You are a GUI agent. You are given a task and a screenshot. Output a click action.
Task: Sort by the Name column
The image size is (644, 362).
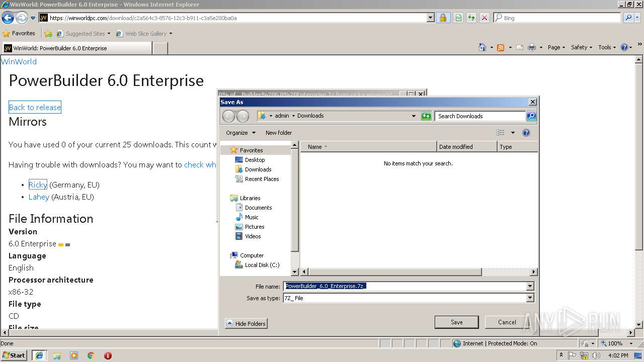click(369, 147)
